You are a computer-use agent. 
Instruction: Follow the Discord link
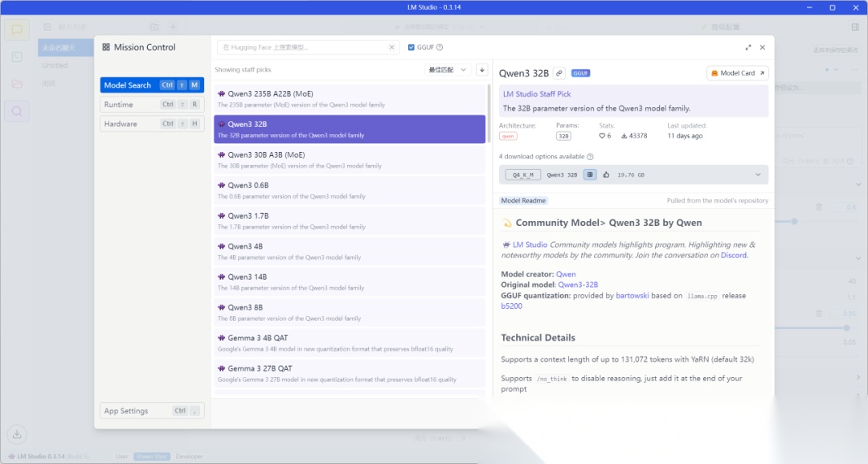734,255
